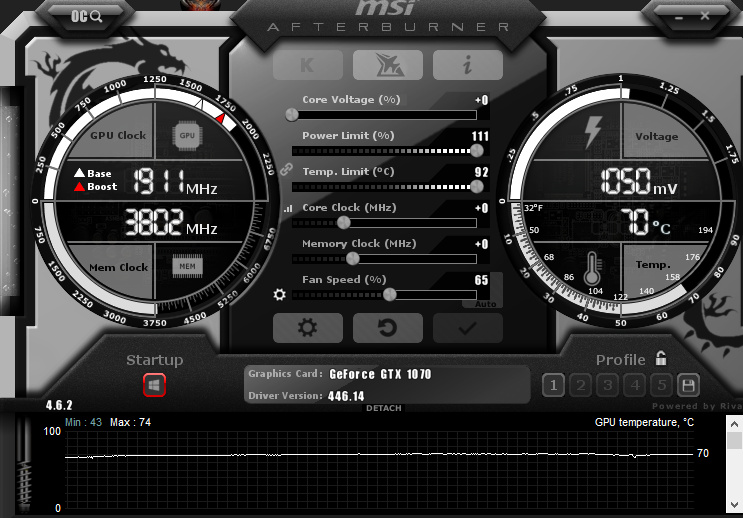Screen dimensions: 743x518
Task: Click the small fan settings gear icon
Action: pyautogui.click(x=280, y=294)
